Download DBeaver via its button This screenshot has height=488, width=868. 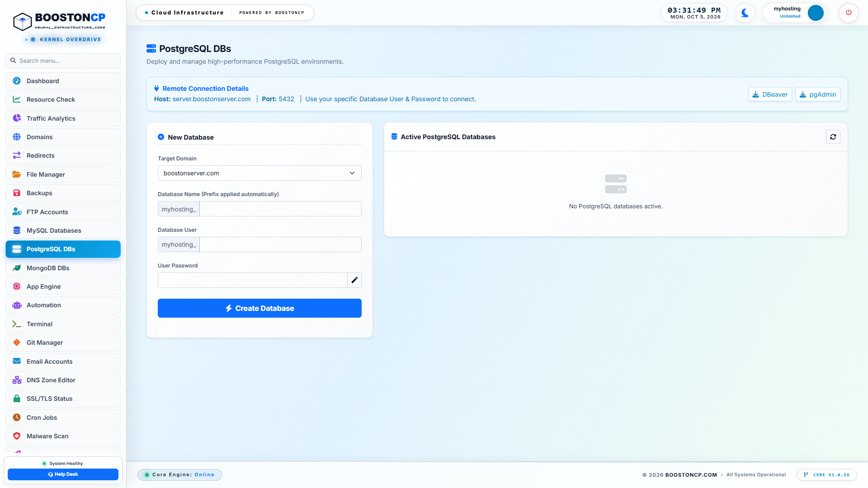coord(770,94)
